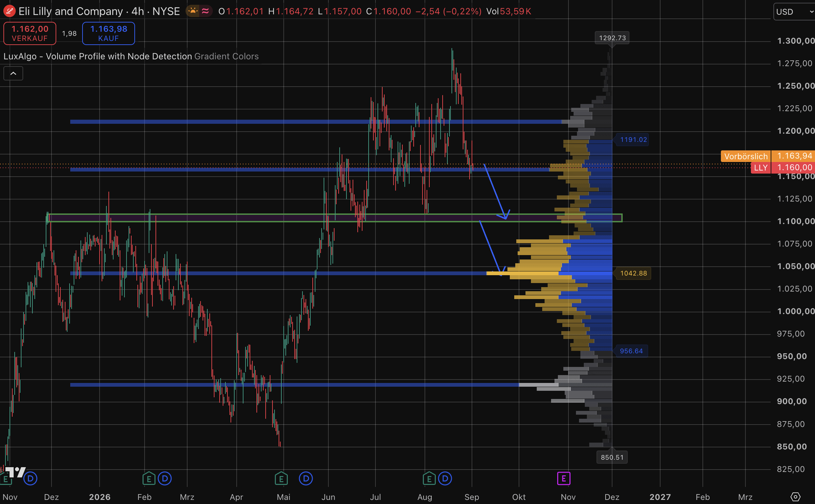815x504 pixels.
Task: Click the high value H 1.164,72
Action: tap(291, 11)
